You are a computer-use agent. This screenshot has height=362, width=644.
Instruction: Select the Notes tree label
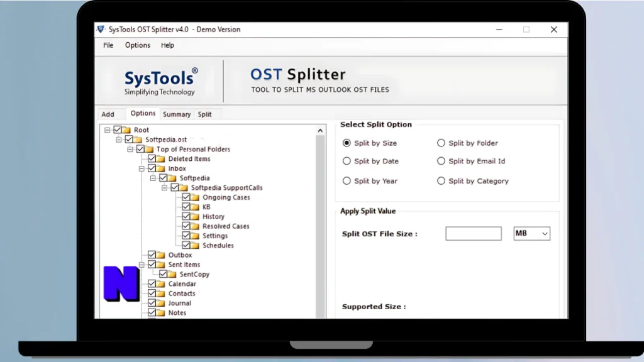tap(177, 313)
